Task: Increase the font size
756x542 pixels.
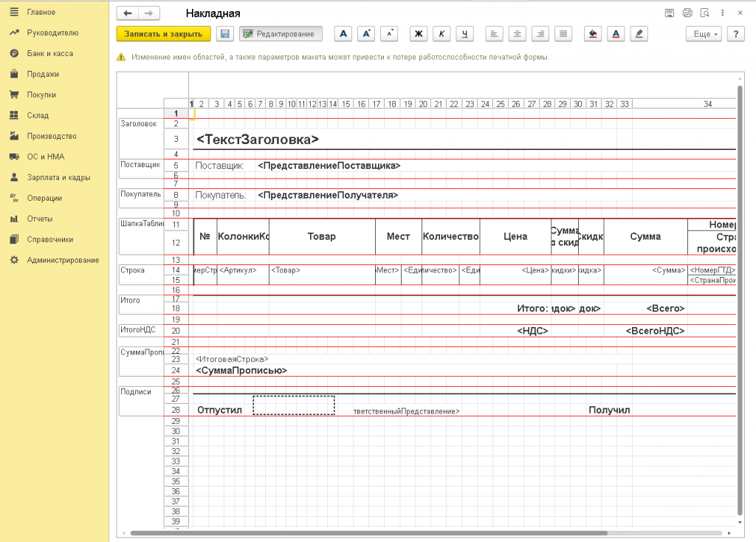Action: (366, 34)
